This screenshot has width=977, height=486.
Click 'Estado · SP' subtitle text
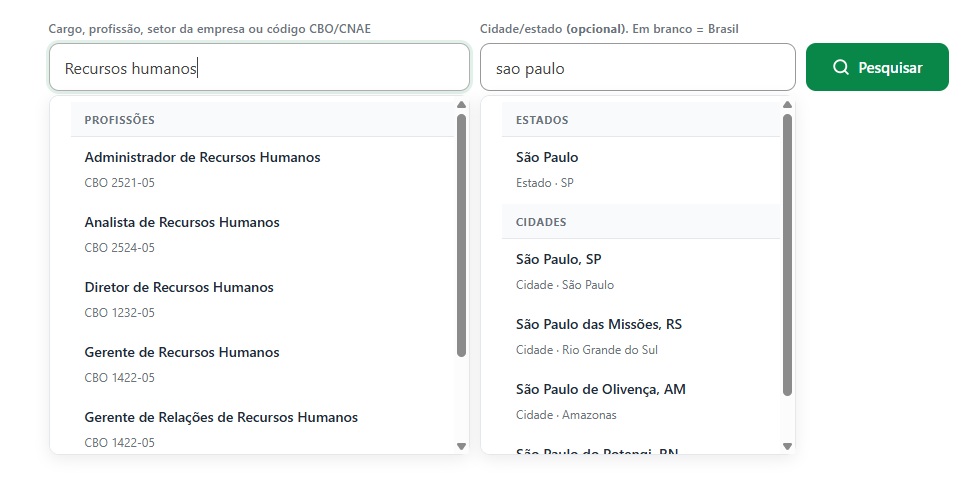(x=545, y=183)
